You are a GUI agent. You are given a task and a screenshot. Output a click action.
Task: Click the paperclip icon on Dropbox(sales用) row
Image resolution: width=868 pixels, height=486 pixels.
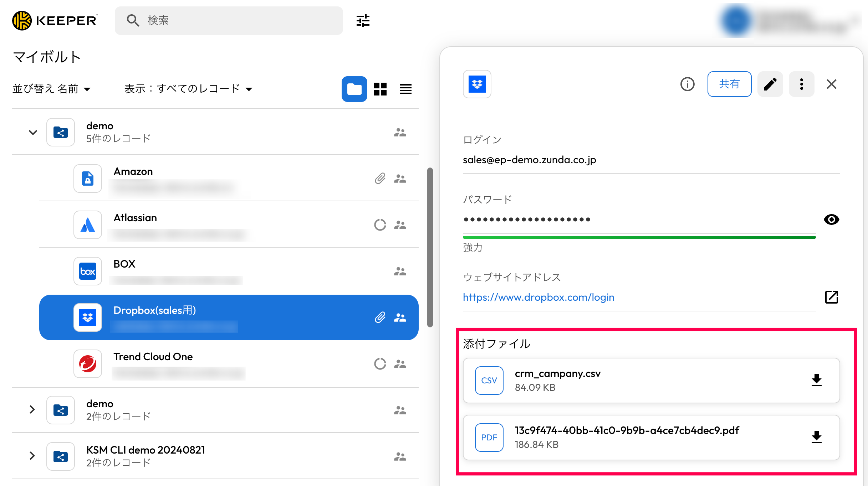[x=380, y=317]
